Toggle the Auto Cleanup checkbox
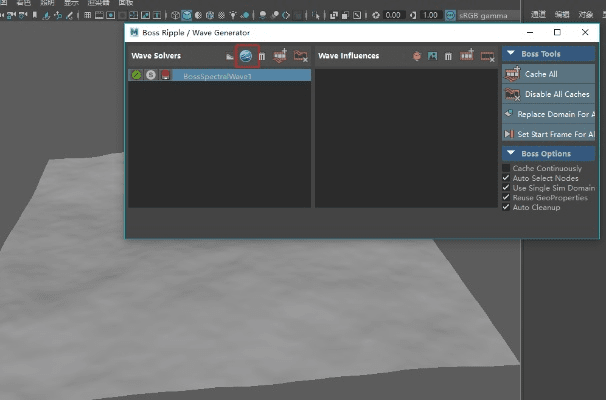Image resolution: width=606 pixels, height=400 pixels. [506, 207]
